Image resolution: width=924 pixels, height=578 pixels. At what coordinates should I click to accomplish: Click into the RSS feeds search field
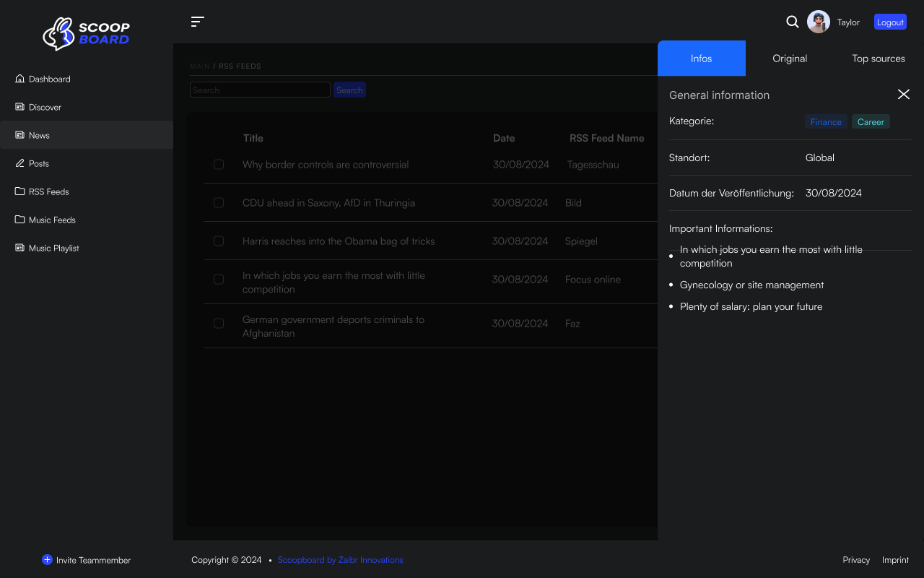(x=260, y=90)
